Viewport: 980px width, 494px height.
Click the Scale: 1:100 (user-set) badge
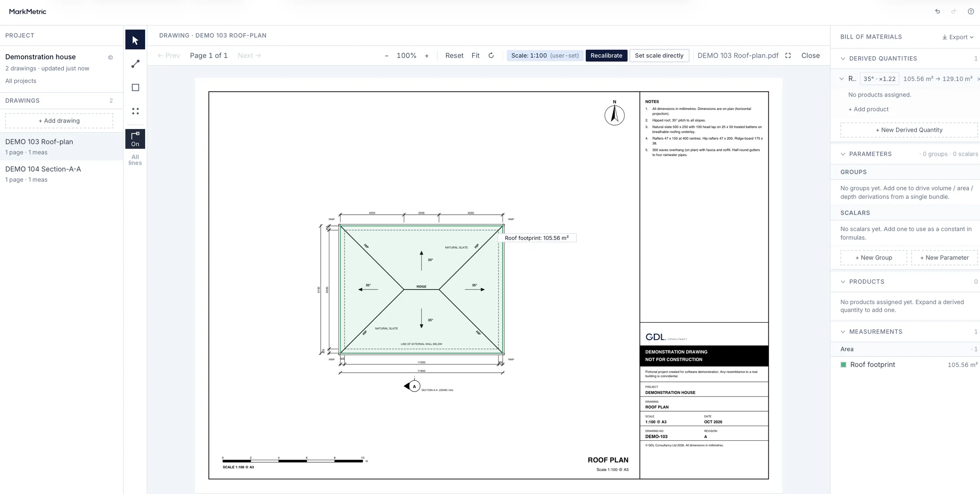coord(545,56)
